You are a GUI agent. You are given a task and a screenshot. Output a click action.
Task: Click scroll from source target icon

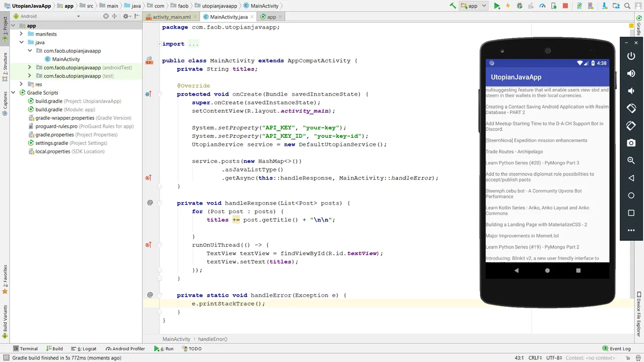(106, 16)
